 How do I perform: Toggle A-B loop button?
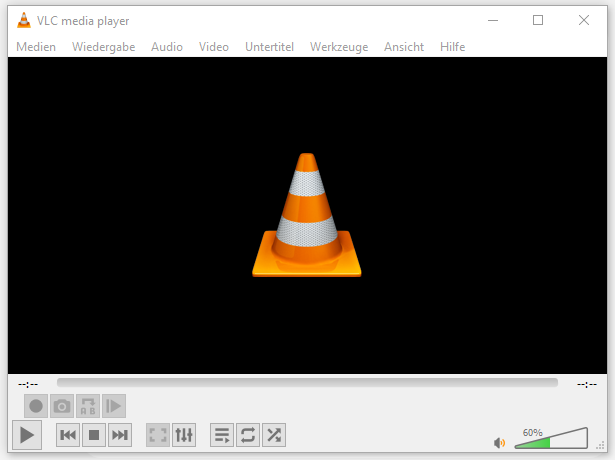click(88, 406)
